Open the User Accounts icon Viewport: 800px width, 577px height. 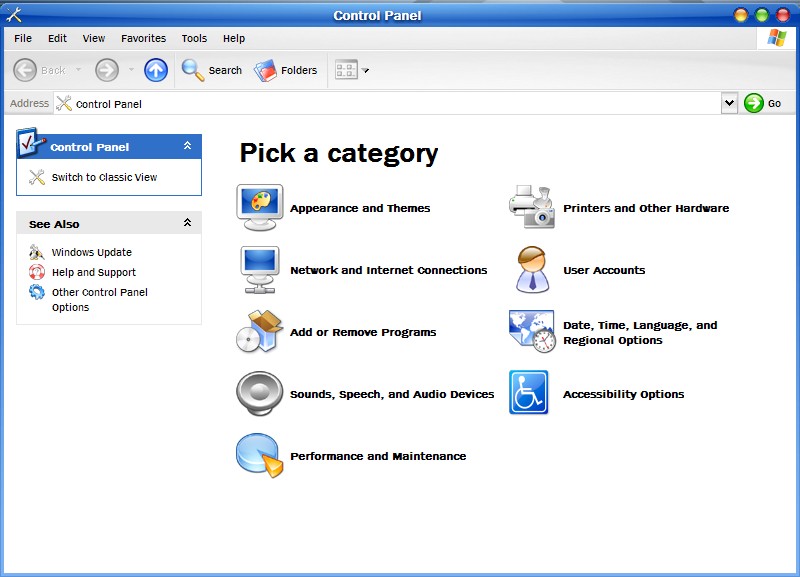tap(532, 270)
